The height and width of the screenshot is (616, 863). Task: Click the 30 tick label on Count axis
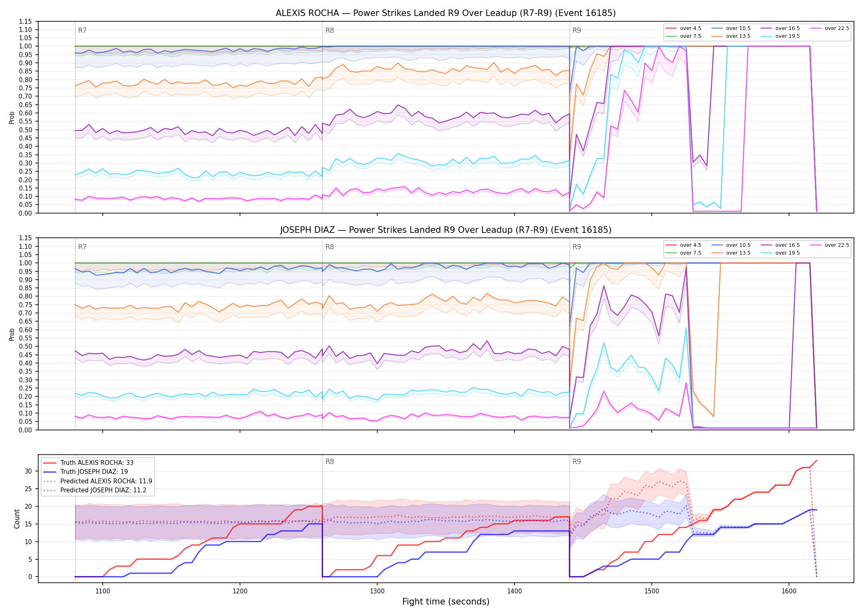click(28, 471)
